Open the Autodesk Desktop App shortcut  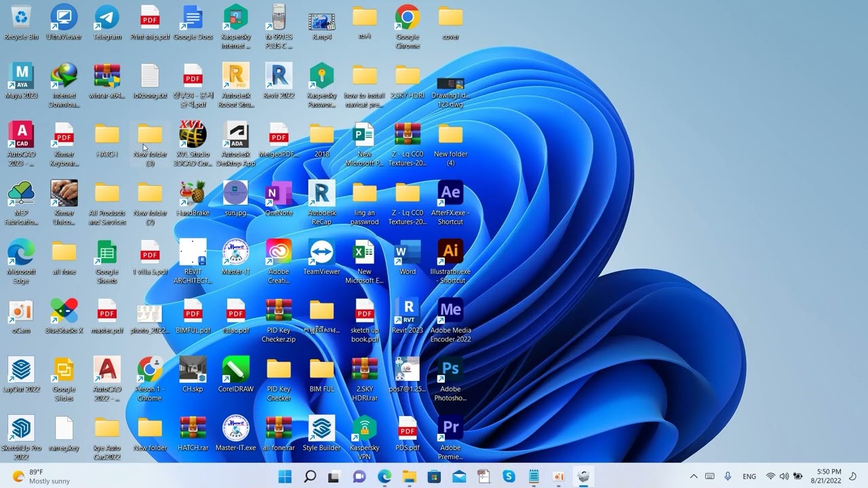click(236, 144)
